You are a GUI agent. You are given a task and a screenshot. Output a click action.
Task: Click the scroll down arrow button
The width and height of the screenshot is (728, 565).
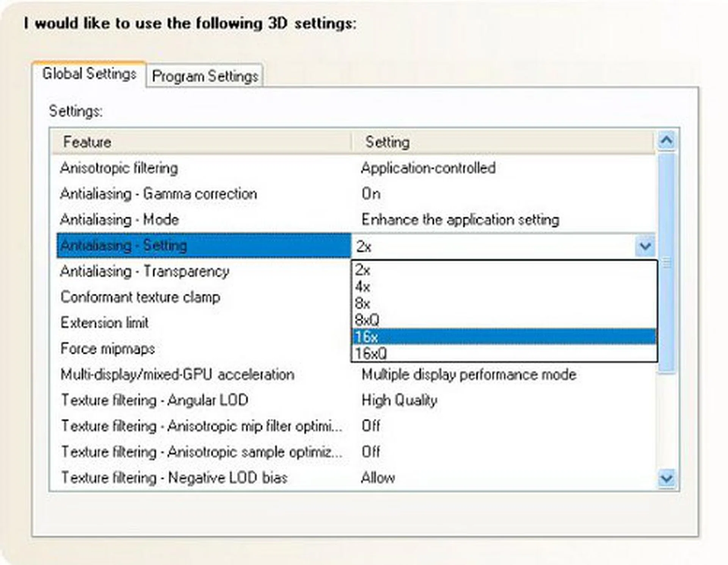pyautogui.click(x=666, y=479)
